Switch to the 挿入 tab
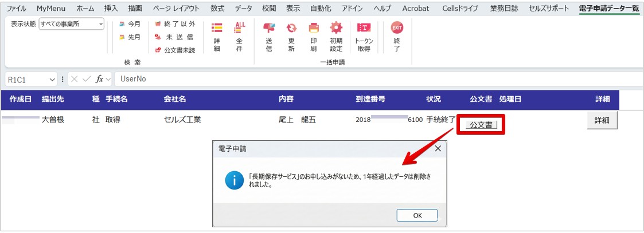 pos(111,8)
